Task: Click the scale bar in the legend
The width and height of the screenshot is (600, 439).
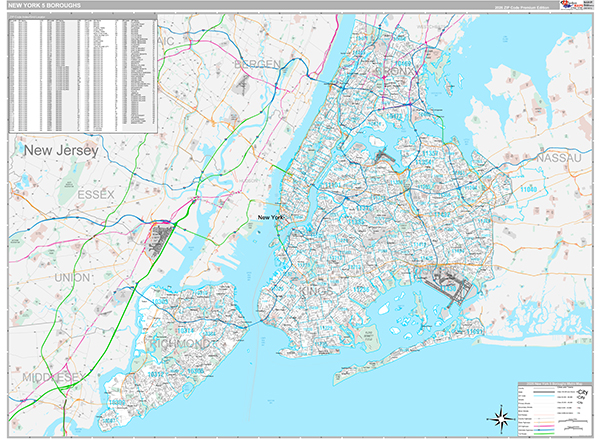Action: (x=573, y=421)
